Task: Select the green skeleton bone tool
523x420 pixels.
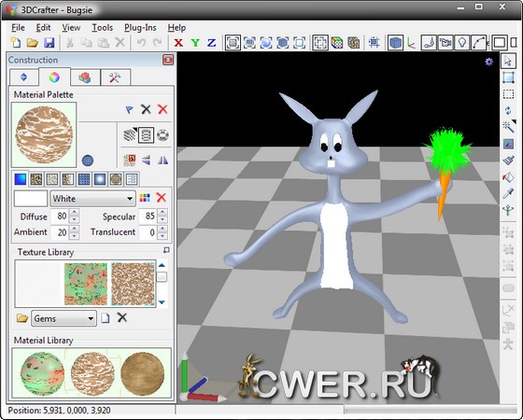Action: point(508,210)
